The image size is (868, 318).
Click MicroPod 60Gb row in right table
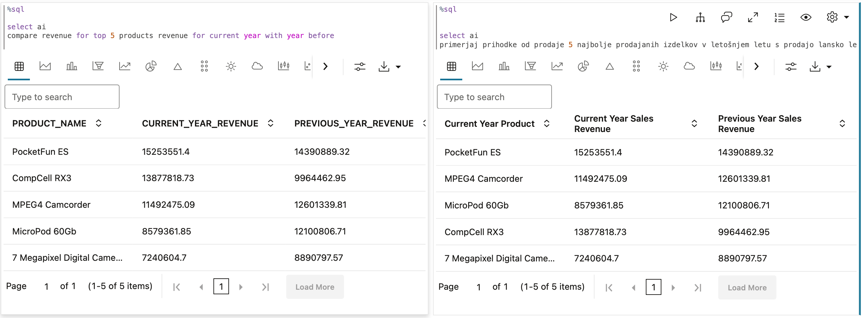646,205
